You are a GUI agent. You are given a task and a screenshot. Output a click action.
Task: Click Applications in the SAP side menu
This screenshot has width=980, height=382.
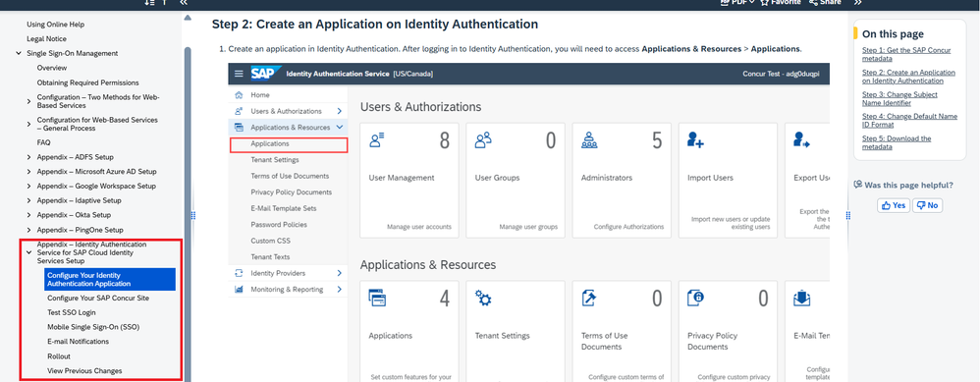pos(270,143)
